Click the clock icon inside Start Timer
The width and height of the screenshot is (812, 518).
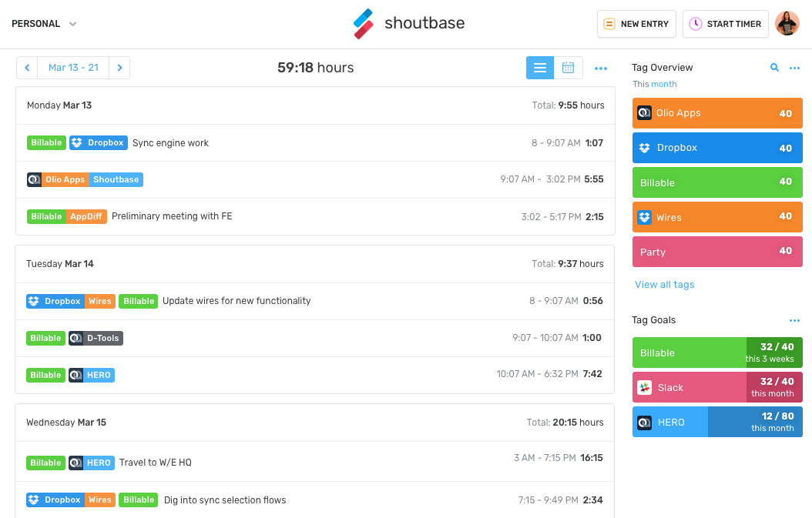tap(694, 23)
